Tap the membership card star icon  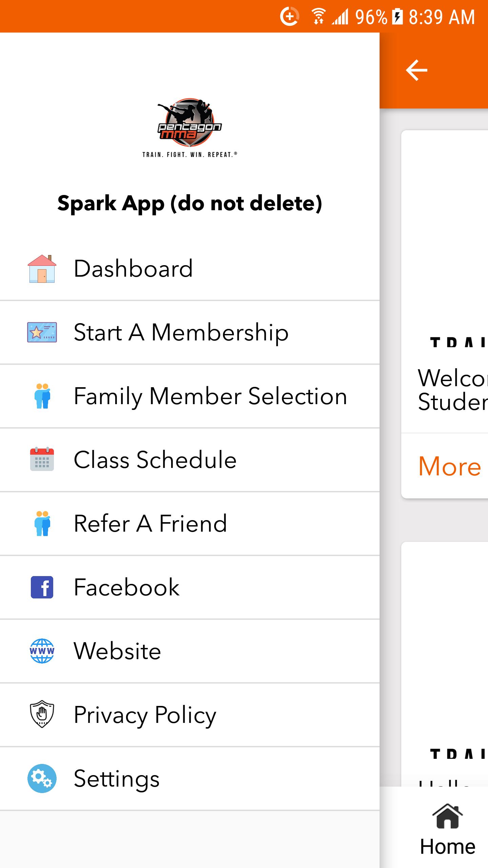[42, 332]
